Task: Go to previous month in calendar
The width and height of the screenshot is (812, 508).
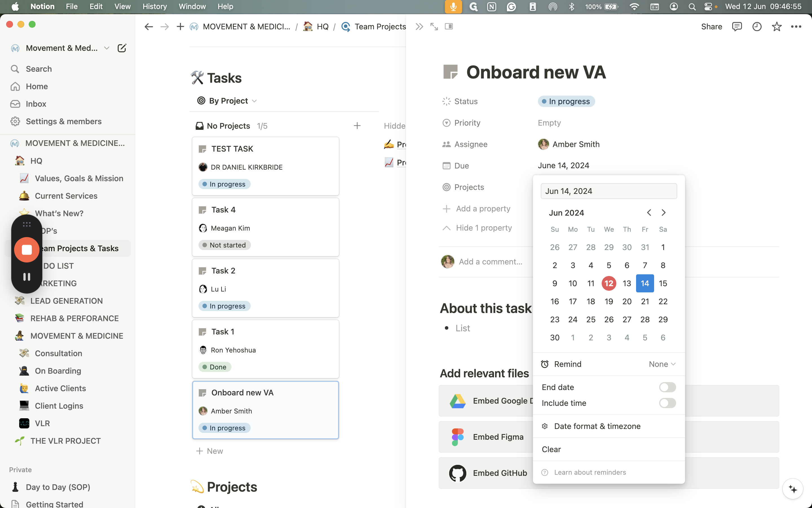Action: (649, 213)
